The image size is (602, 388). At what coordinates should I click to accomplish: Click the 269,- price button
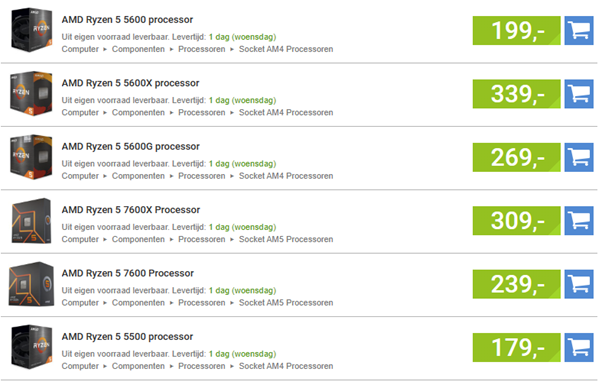pyautogui.click(x=516, y=157)
